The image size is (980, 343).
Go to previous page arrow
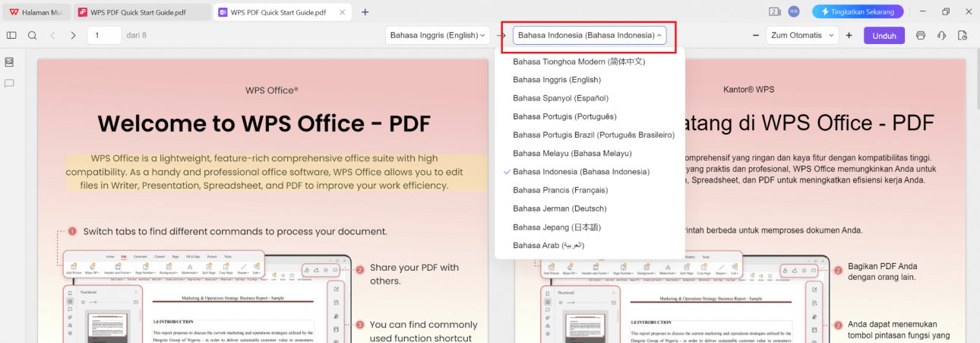pyautogui.click(x=52, y=35)
